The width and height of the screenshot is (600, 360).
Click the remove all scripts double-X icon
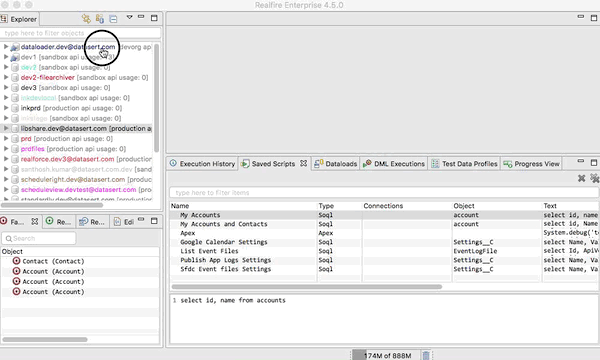pyautogui.click(x=594, y=178)
